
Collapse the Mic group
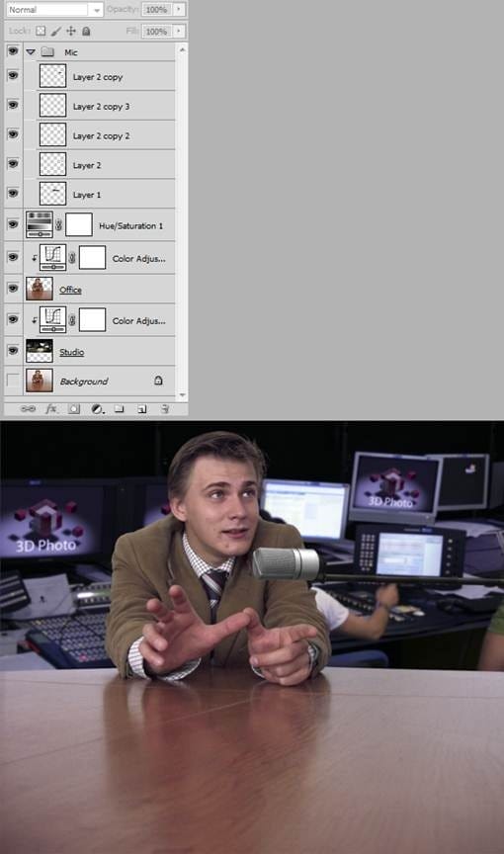click(x=31, y=51)
